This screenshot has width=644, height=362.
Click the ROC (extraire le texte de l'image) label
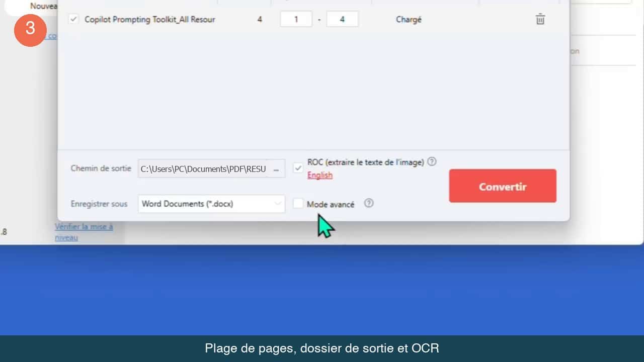click(x=366, y=162)
